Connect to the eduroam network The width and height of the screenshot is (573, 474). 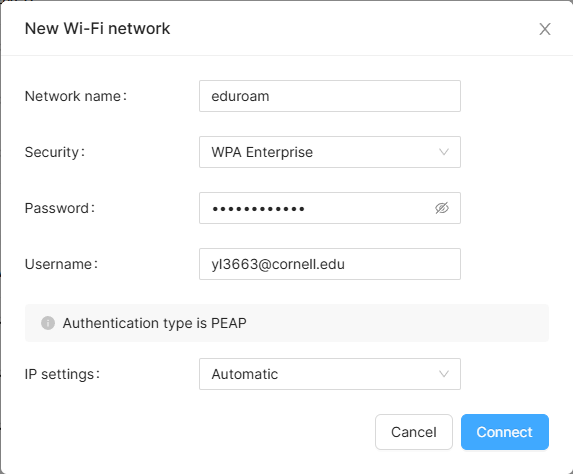coord(505,432)
